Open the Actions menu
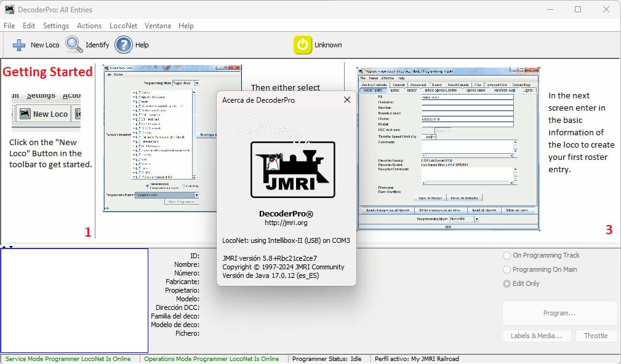Viewport: 621px width, 364px height. click(89, 26)
